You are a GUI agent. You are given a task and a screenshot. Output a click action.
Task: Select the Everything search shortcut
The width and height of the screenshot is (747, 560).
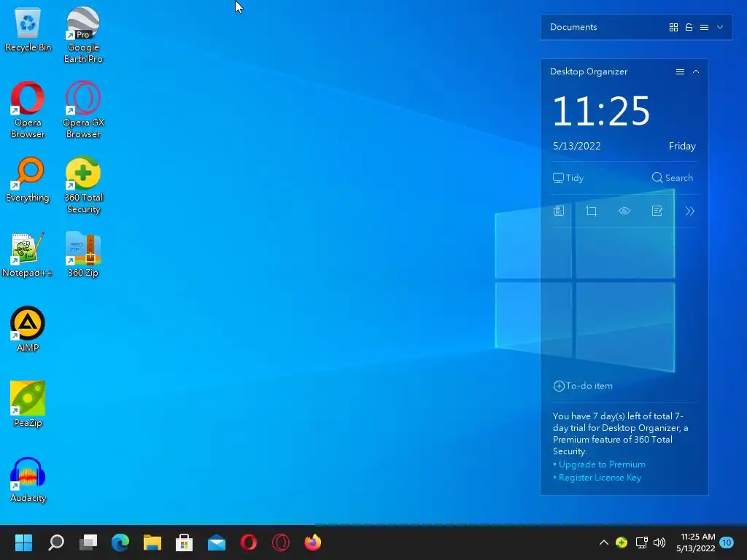[28, 180]
